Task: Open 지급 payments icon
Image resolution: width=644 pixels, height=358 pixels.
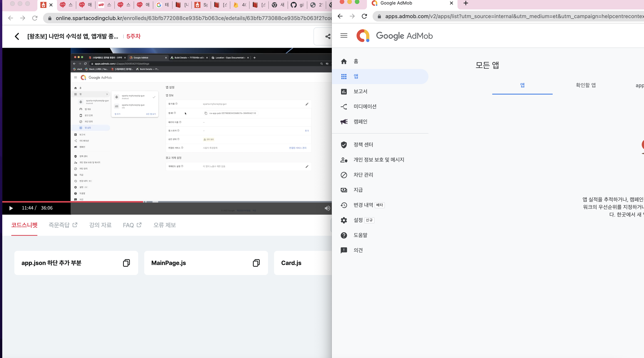Action: click(344, 190)
